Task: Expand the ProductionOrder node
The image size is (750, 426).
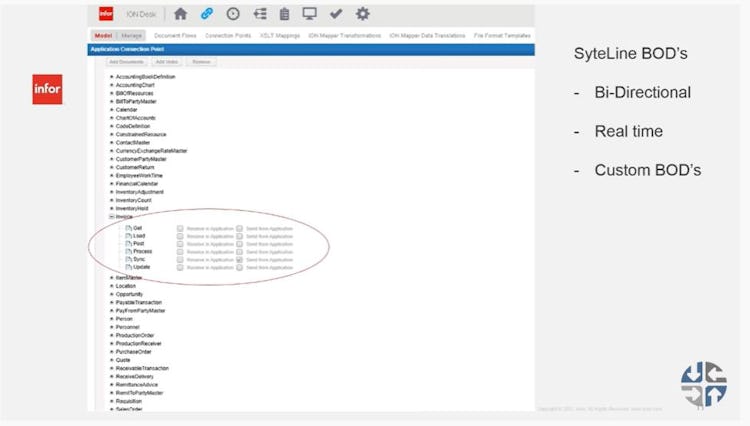Action: click(x=111, y=335)
